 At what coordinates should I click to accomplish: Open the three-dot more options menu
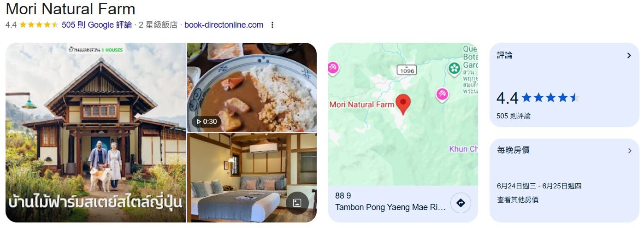tap(272, 25)
